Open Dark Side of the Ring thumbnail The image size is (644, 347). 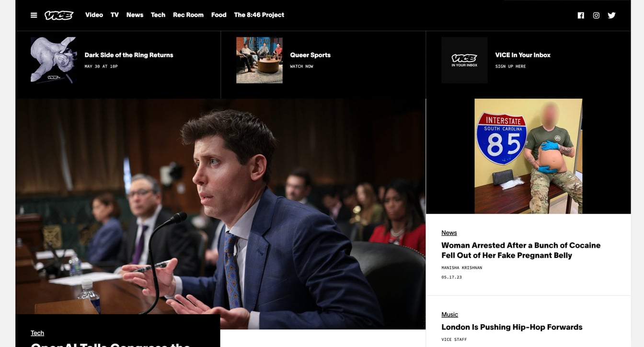coord(54,60)
